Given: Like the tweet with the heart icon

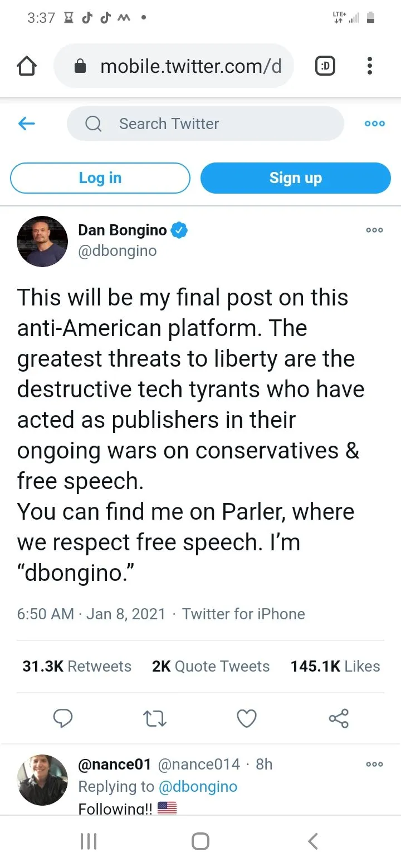Looking at the screenshot, I should tap(247, 718).
